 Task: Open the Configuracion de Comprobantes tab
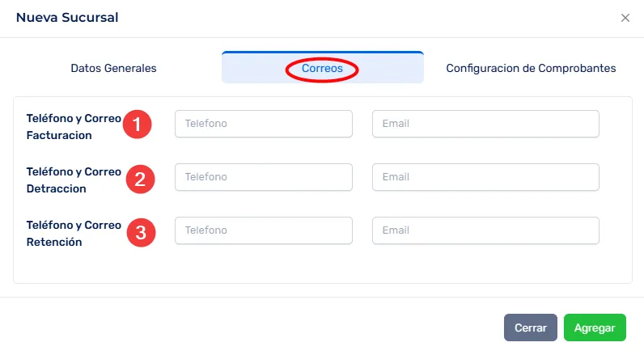coord(531,69)
